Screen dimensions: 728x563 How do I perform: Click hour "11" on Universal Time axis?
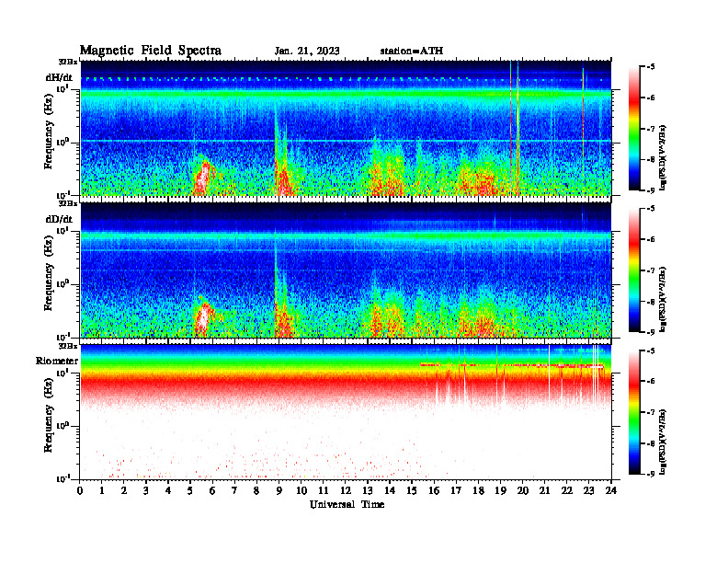tap(324, 490)
